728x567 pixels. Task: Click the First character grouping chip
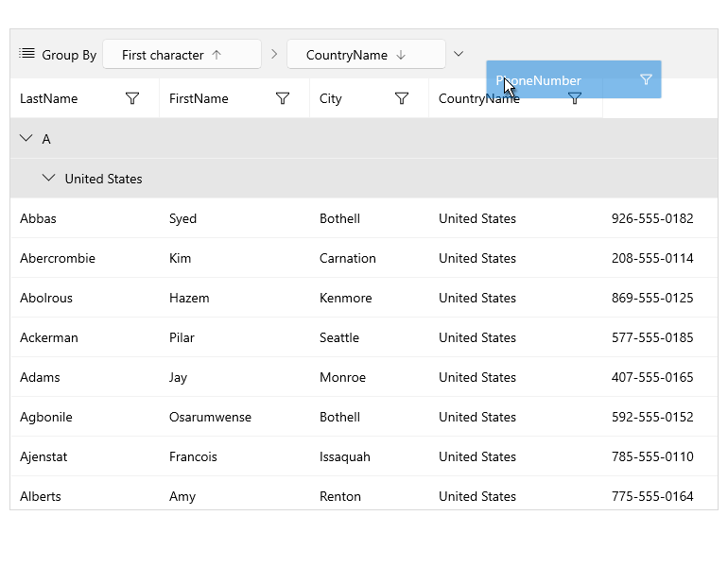point(182,54)
